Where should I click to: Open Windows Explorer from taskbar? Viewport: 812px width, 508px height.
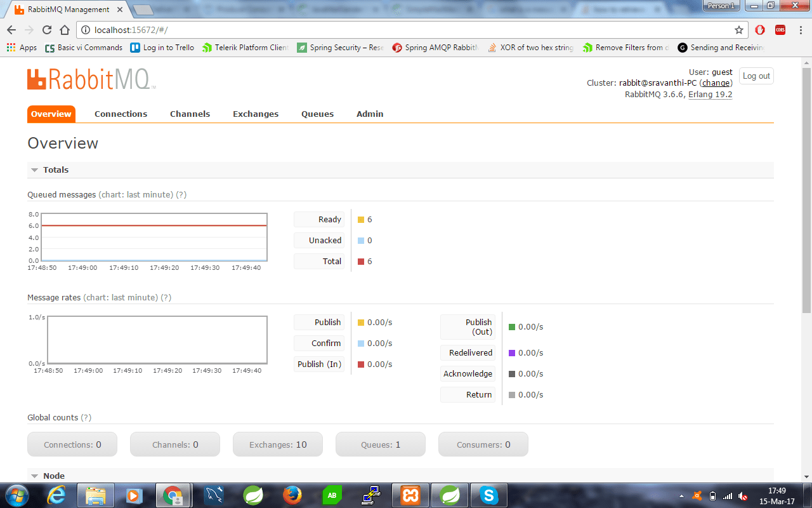[96, 495]
